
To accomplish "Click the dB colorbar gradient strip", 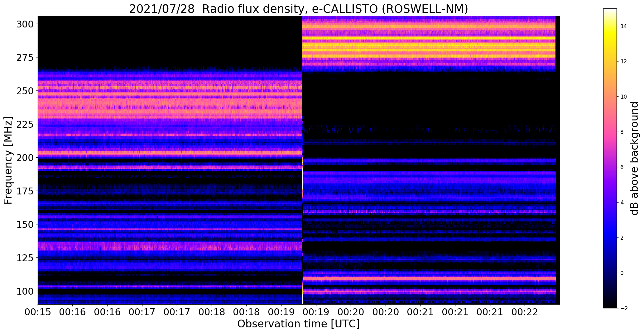I will point(610,158).
